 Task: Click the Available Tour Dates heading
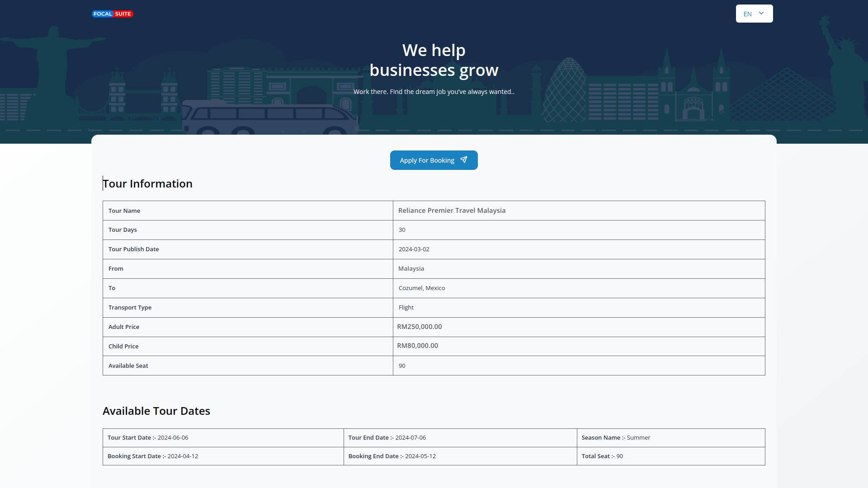coord(156,411)
